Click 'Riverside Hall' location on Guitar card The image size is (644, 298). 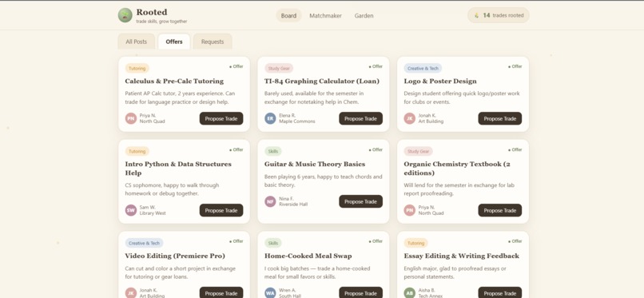(x=293, y=205)
